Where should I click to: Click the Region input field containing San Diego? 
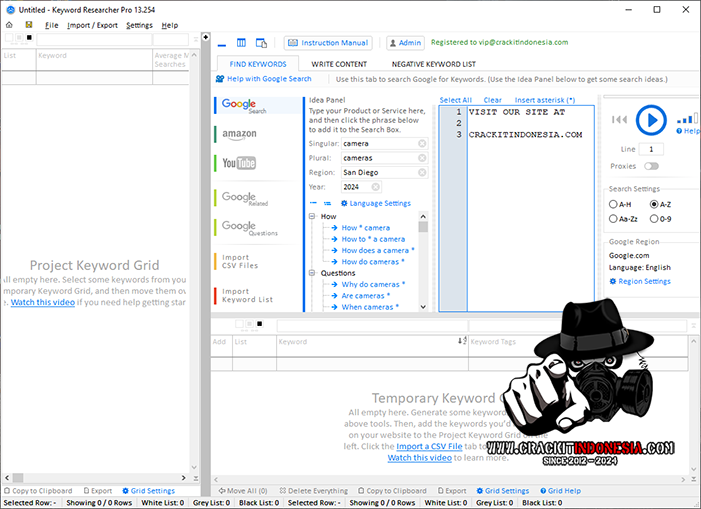click(x=378, y=173)
